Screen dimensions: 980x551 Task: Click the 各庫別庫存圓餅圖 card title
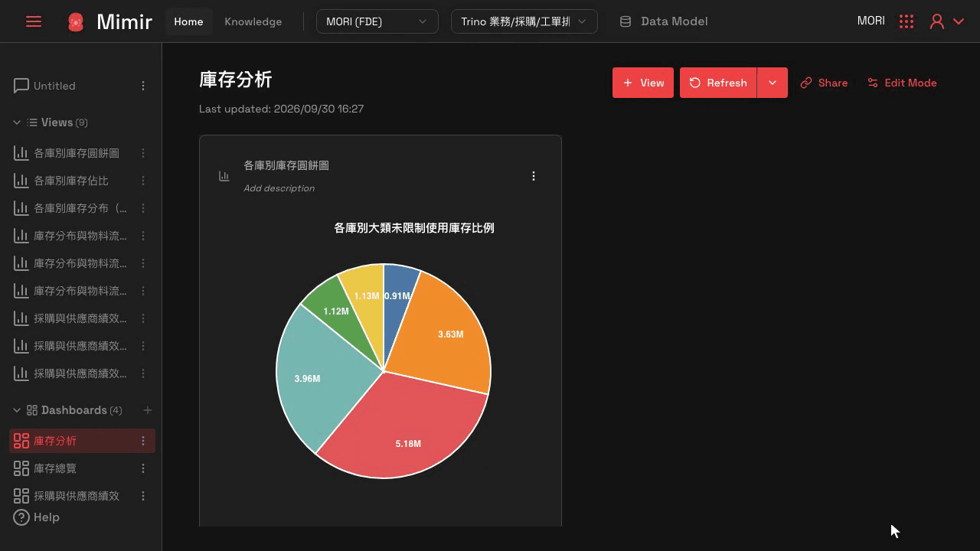(286, 165)
